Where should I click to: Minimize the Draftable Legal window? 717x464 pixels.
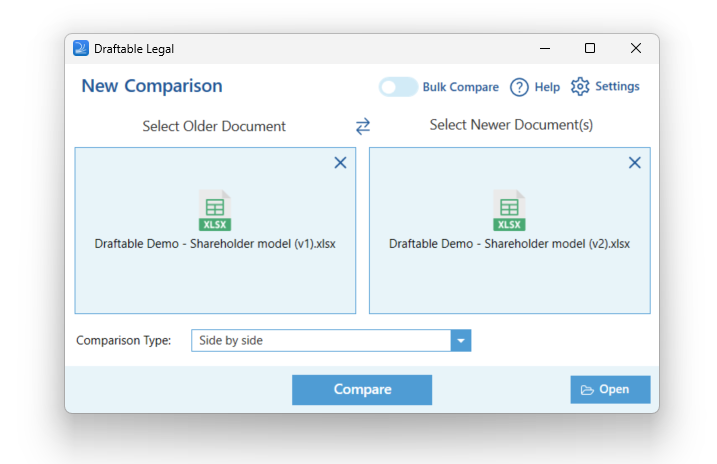(545, 48)
